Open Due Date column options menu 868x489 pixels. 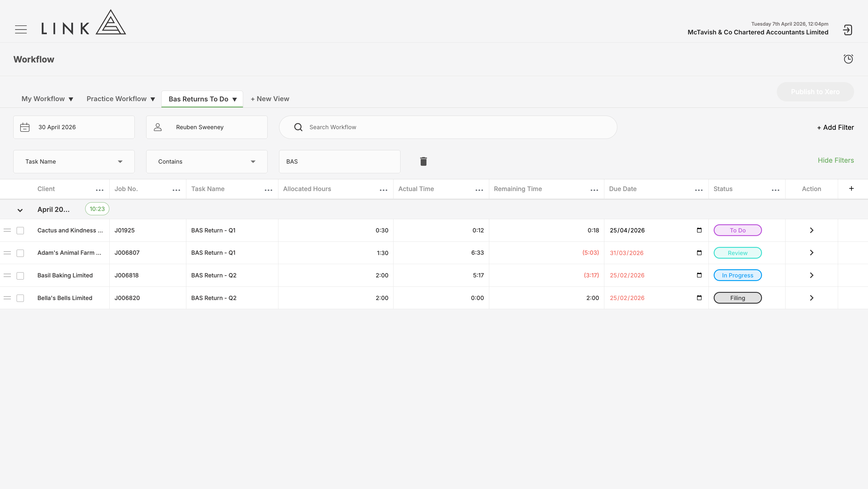point(699,190)
